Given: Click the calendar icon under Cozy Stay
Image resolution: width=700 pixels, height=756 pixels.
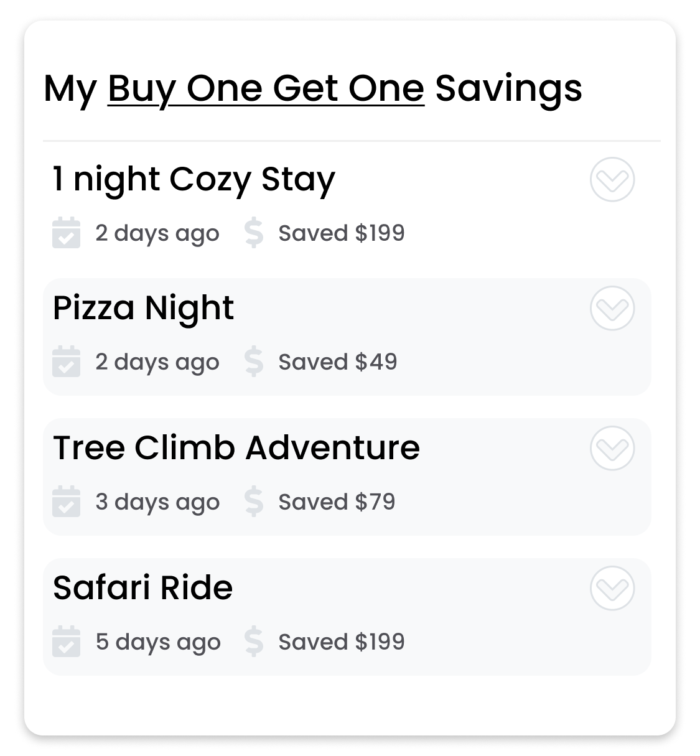Looking at the screenshot, I should 66,233.
